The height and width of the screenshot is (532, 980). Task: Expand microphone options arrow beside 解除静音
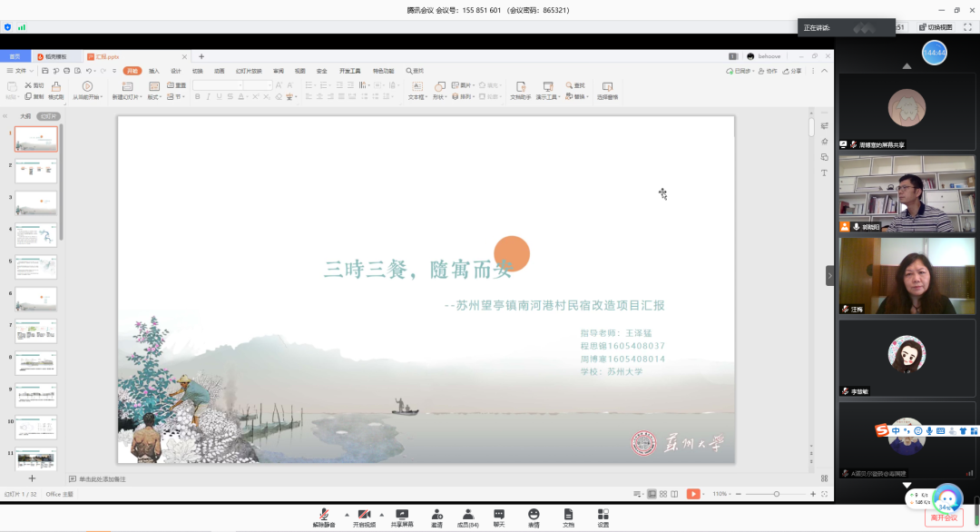pyautogui.click(x=347, y=515)
